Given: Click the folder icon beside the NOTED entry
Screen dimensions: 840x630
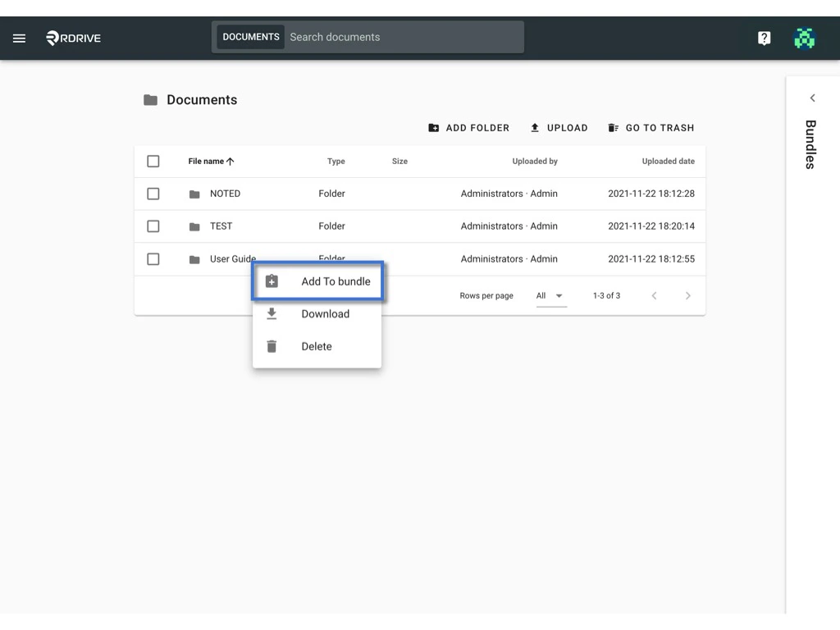Looking at the screenshot, I should 194,194.
